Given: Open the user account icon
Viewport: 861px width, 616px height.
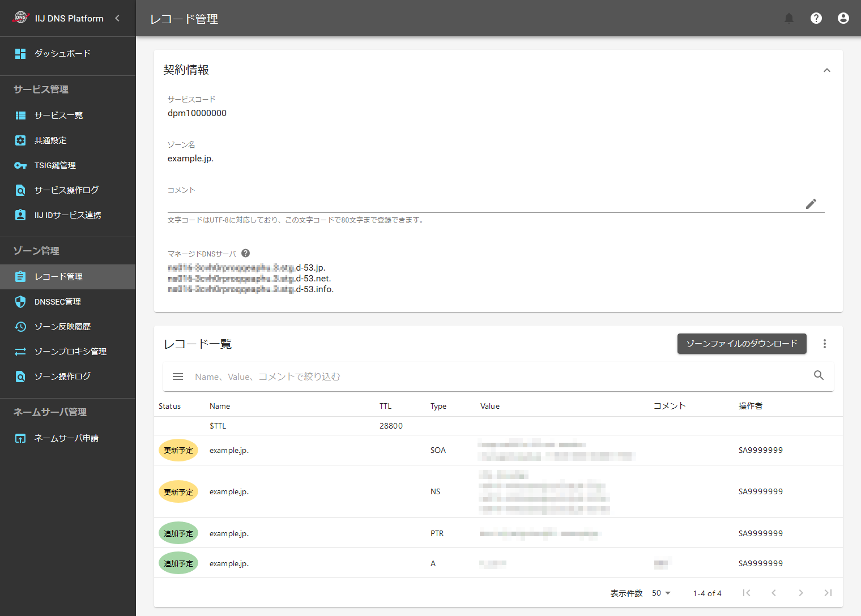Looking at the screenshot, I should pos(843,19).
